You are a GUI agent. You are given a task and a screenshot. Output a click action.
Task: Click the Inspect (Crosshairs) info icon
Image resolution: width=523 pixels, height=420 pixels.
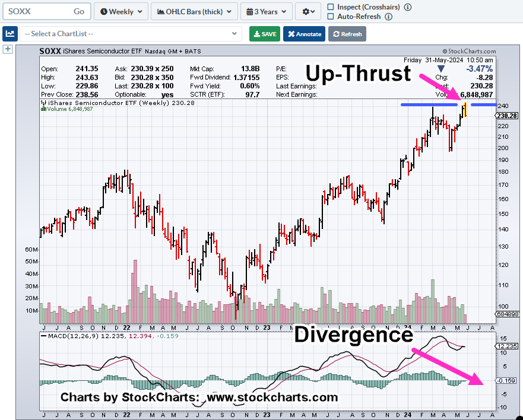click(x=408, y=7)
